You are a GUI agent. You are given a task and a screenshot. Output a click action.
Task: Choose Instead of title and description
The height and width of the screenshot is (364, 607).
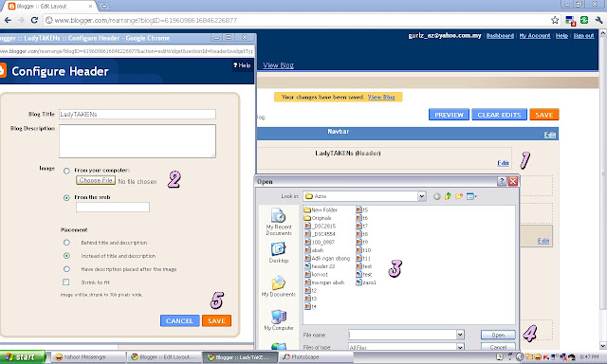click(x=66, y=256)
